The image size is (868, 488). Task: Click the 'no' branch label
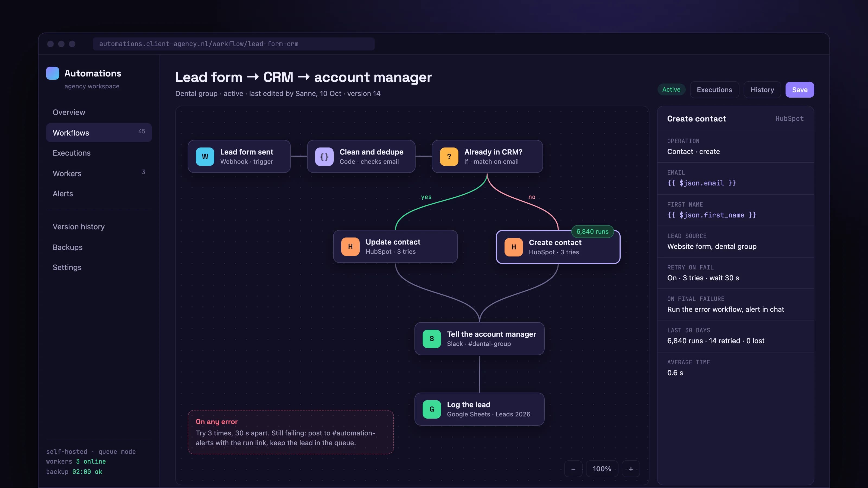pyautogui.click(x=532, y=197)
